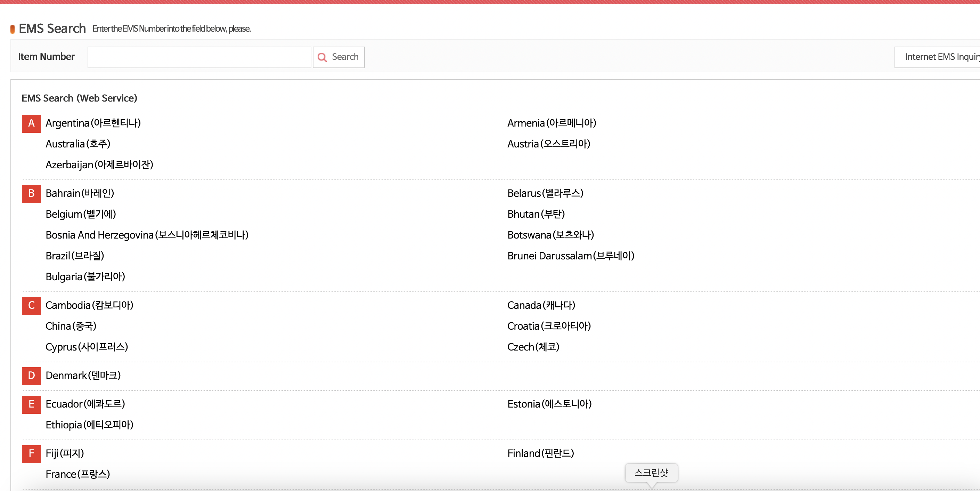Open the Austria tracking link
This screenshot has height=491, width=980.
548,144
